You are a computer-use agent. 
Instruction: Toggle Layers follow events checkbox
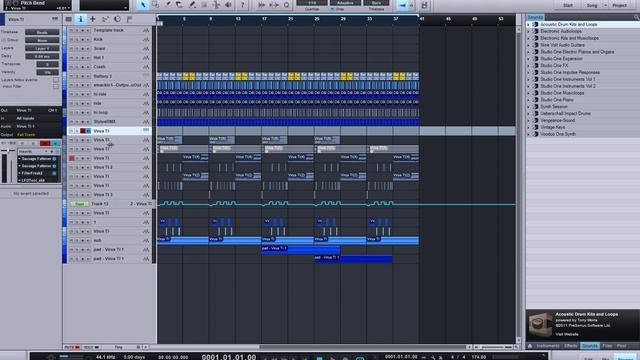(56, 80)
